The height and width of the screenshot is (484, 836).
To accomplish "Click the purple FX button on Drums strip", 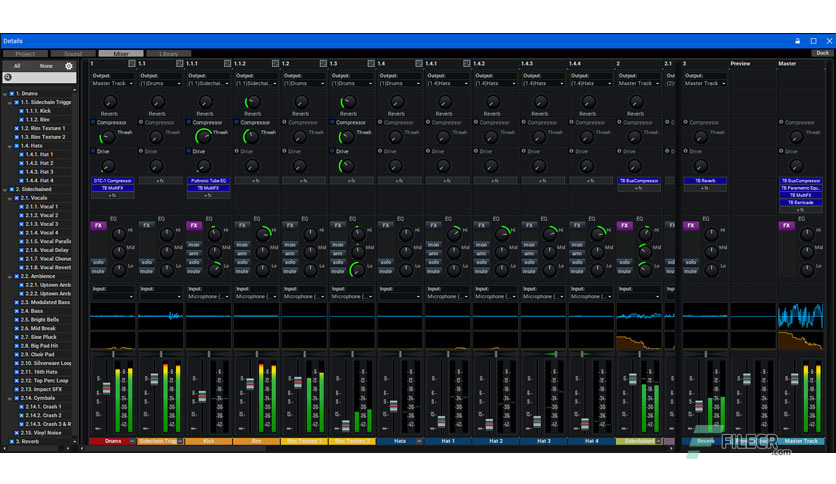I will (x=98, y=225).
